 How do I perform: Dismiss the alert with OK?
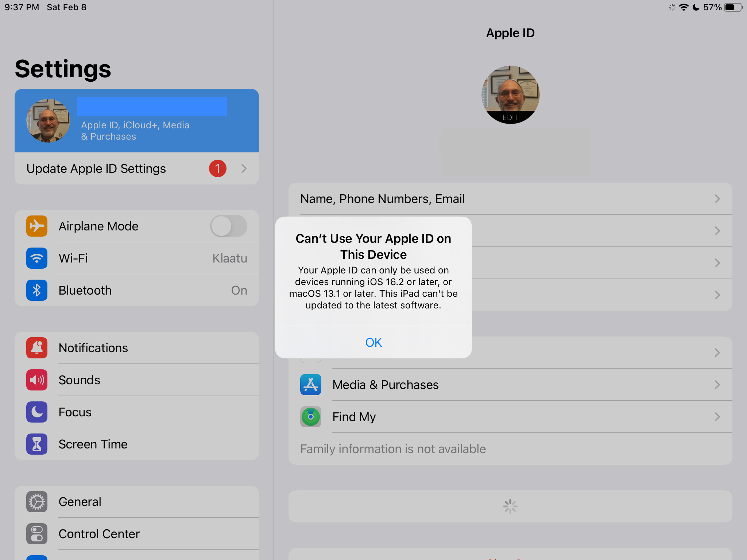(373, 342)
